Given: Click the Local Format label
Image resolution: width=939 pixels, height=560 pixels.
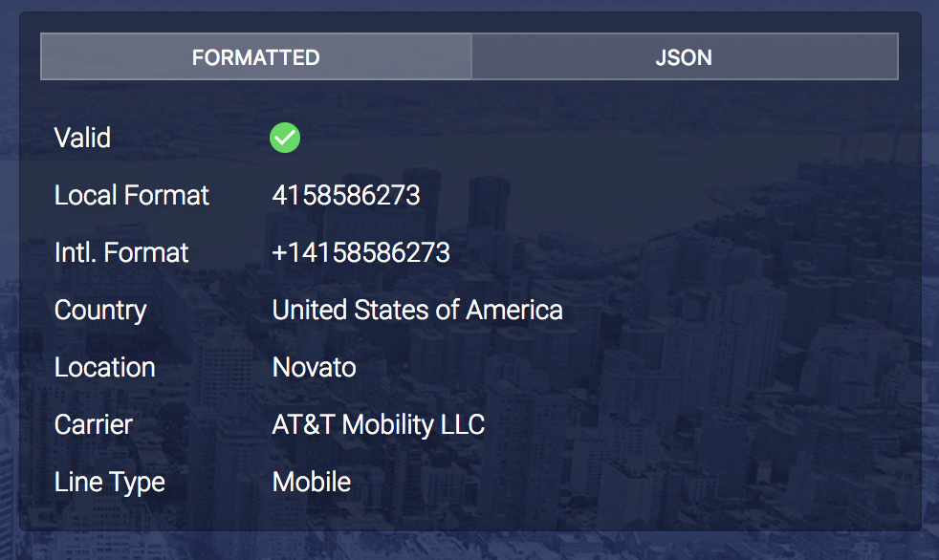Looking at the screenshot, I should [x=131, y=195].
